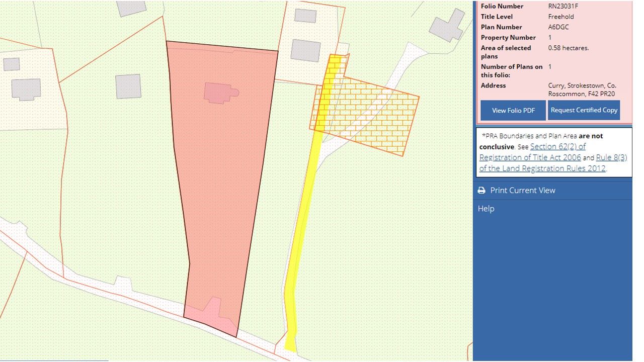Click the irregular grey building at top right
The width and height of the screenshot is (644, 362).
(x=447, y=26)
